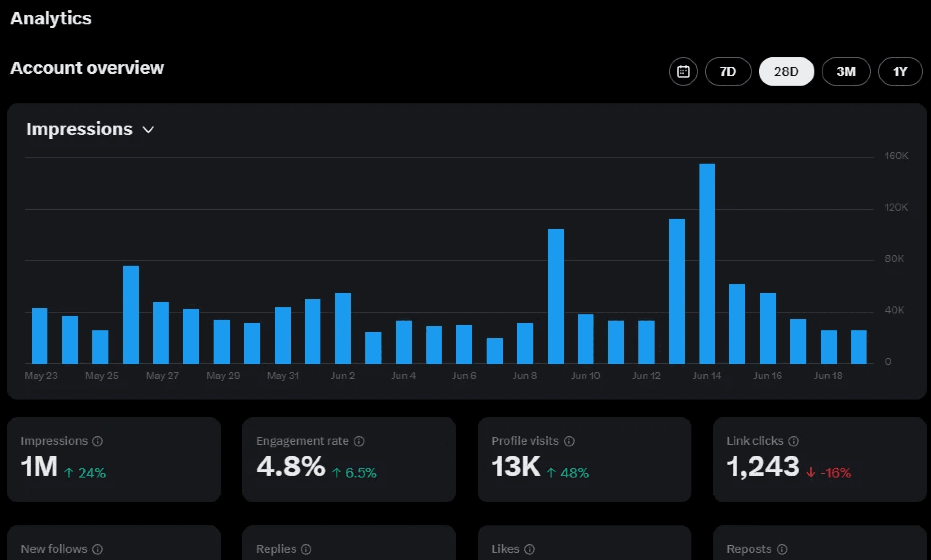Click the Jun 10 x-axis label
931x560 pixels.
(x=585, y=376)
